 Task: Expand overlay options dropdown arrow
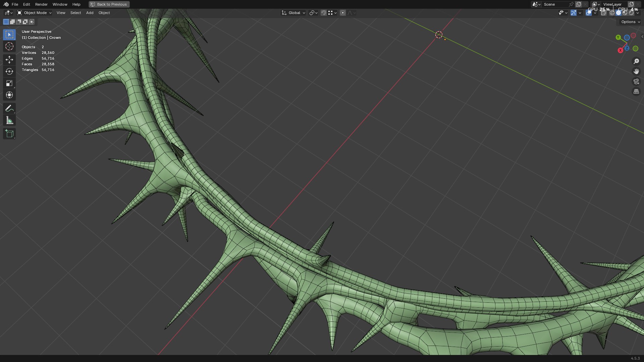point(595,13)
